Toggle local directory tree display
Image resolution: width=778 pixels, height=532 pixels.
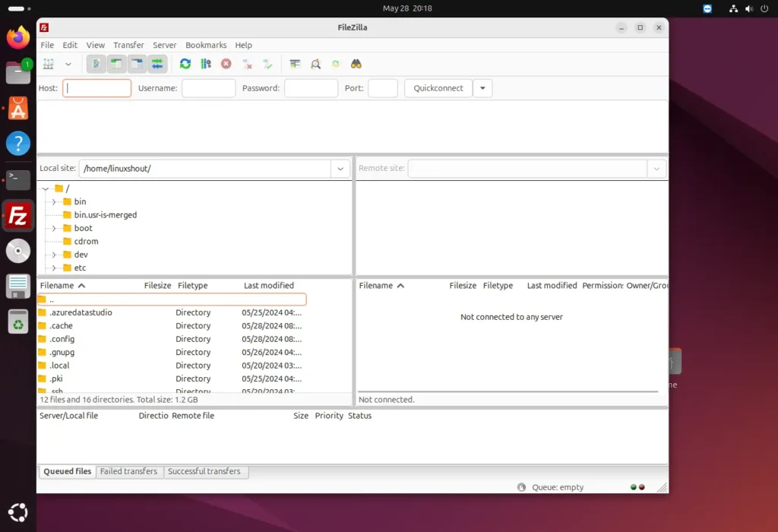click(x=116, y=64)
